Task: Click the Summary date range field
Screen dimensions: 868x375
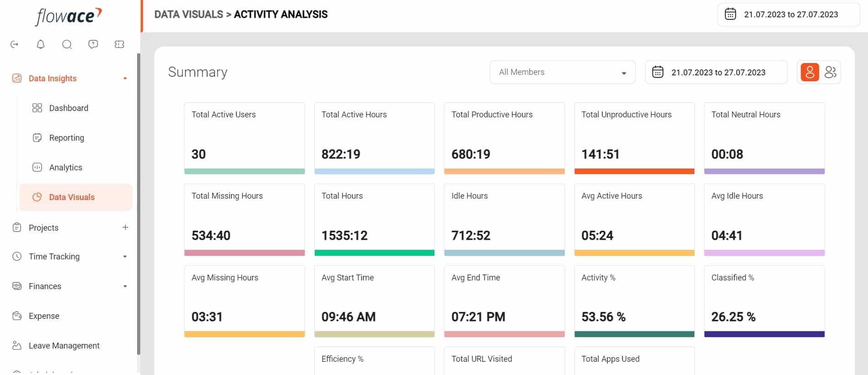Action: tap(716, 72)
